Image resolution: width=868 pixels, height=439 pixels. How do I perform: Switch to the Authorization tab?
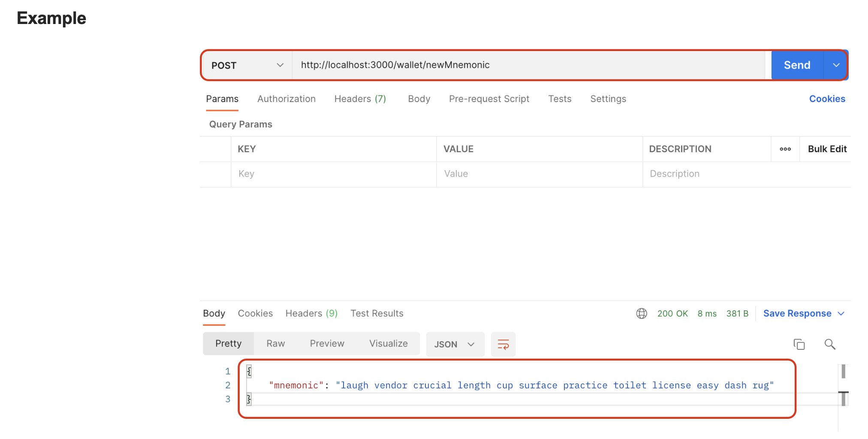pos(286,99)
